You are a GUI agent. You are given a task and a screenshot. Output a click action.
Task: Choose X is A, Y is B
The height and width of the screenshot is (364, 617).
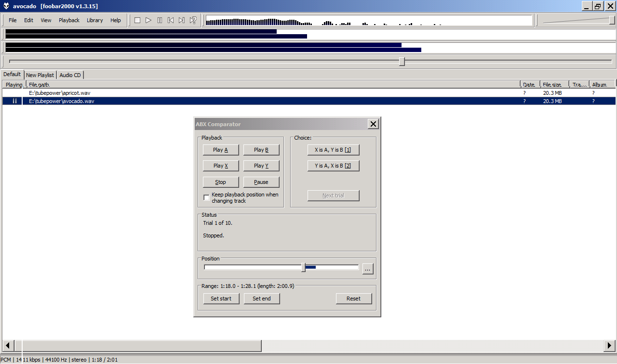(334, 150)
